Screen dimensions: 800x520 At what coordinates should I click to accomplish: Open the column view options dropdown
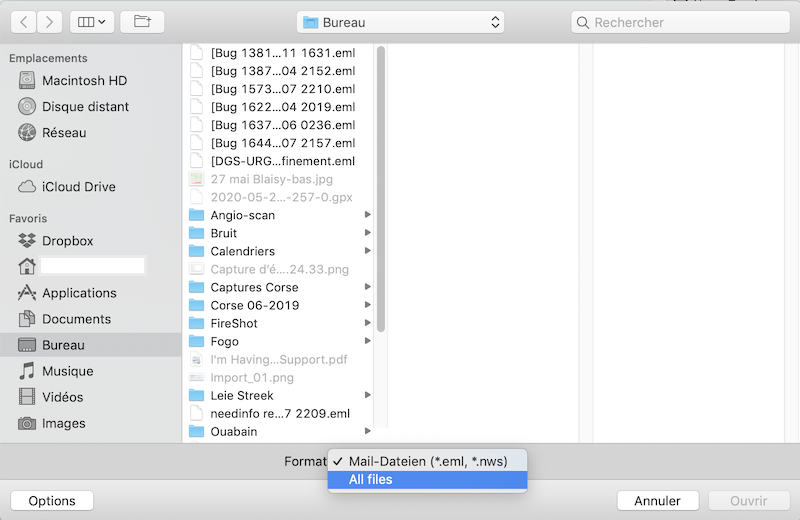[x=92, y=22]
